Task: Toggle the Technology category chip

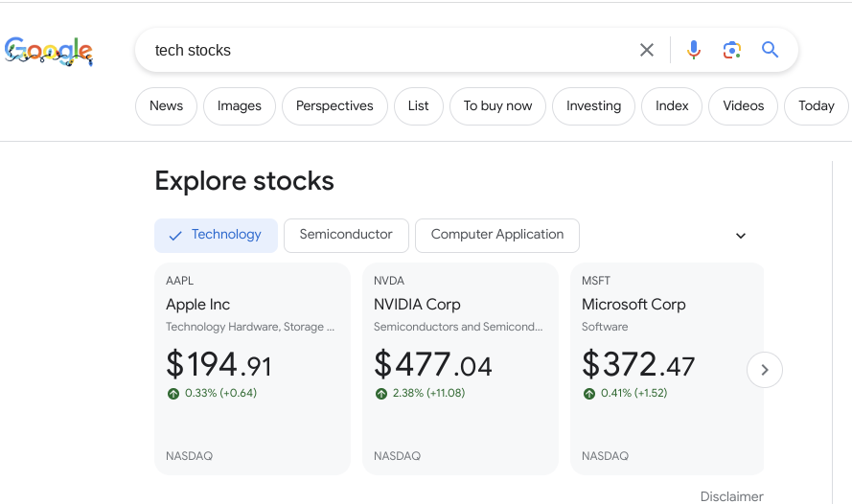Action: pos(217,235)
